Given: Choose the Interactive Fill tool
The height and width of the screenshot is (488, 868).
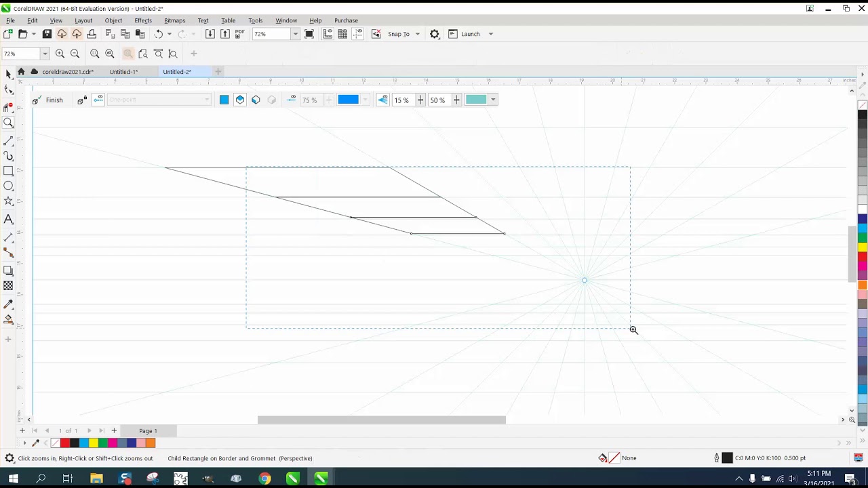Looking at the screenshot, I should click(8, 319).
